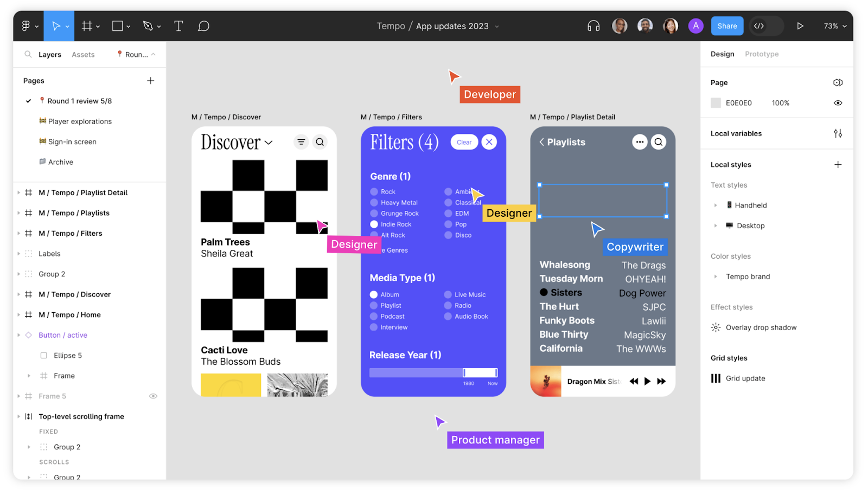Open the Local variables panel icon
Screen dimensions: 868x496
(838, 133)
